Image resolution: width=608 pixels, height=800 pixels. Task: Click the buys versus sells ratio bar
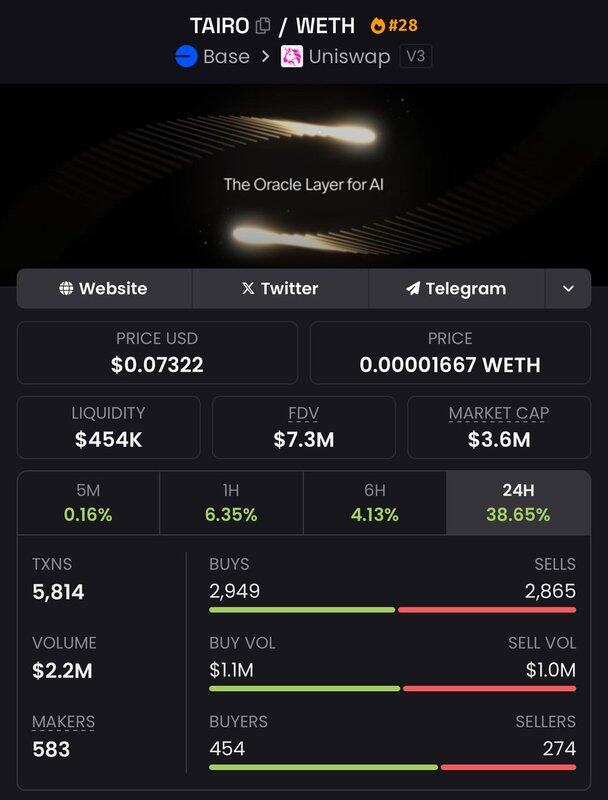[392, 609]
